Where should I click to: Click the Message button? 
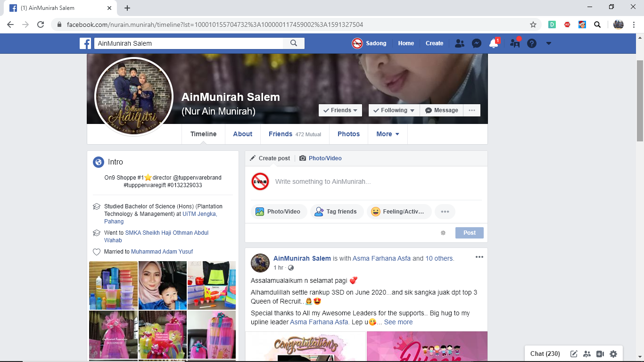click(441, 110)
